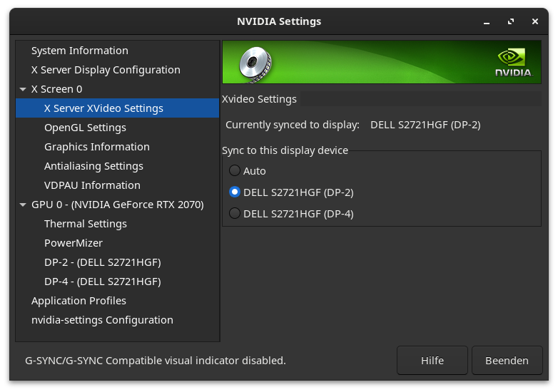Open OpenGL Settings page
Viewport: 558px width, 392px height.
click(x=118, y=128)
